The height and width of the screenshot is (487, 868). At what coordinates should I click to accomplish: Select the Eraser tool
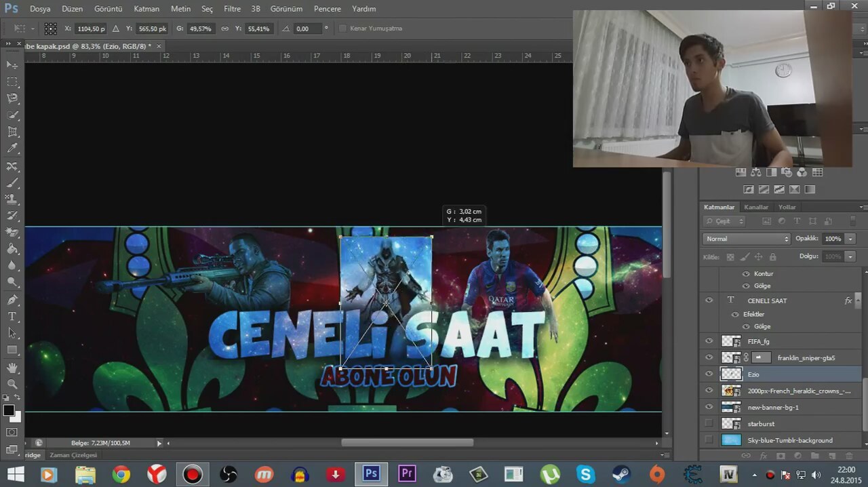(12, 233)
